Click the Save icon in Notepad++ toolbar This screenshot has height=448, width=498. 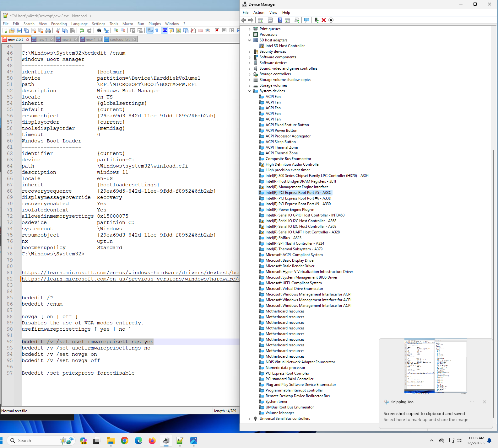[19, 30]
